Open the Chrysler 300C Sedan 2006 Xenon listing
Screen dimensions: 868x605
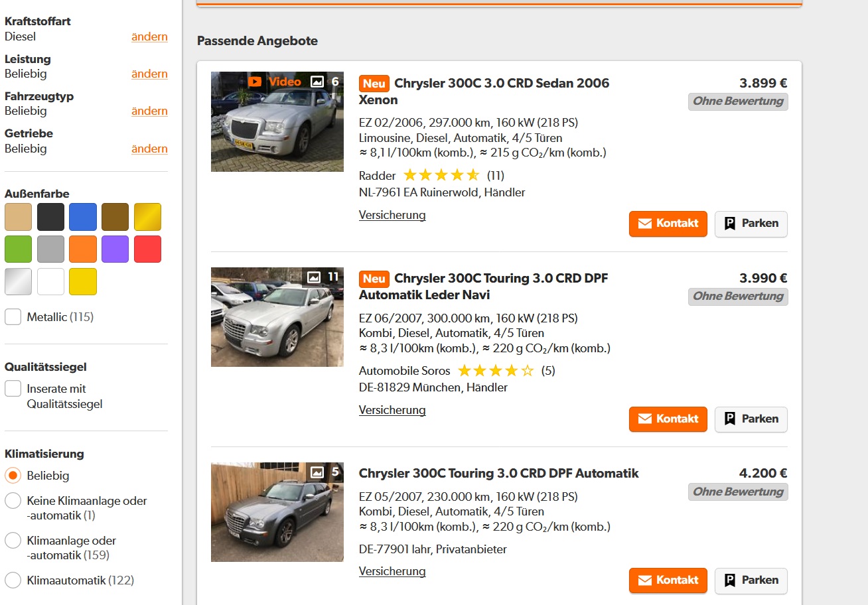tap(484, 92)
